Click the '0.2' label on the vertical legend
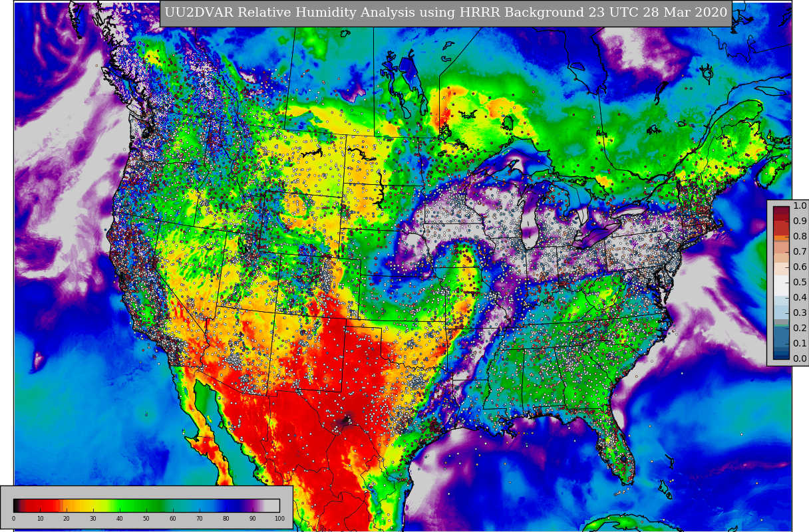This screenshot has height=532, width=809. click(800, 329)
